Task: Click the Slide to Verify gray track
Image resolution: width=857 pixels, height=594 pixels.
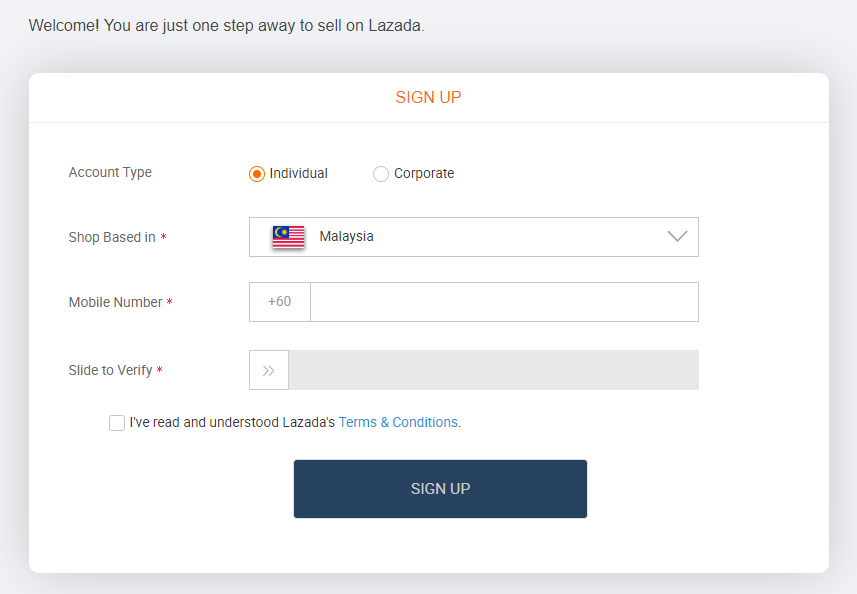Action: click(x=494, y=370)
